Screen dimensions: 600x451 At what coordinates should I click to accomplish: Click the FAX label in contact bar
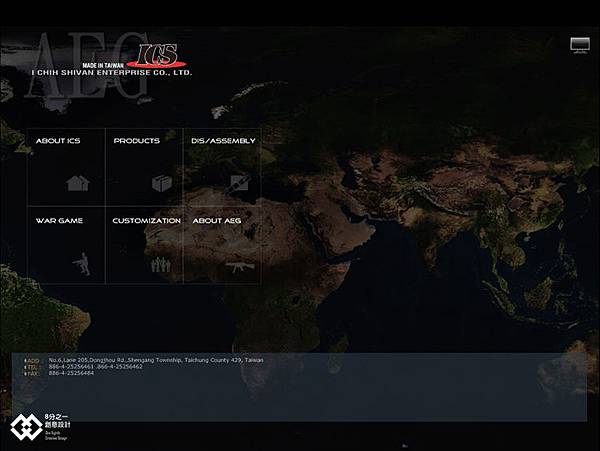(x=32, y=373)
